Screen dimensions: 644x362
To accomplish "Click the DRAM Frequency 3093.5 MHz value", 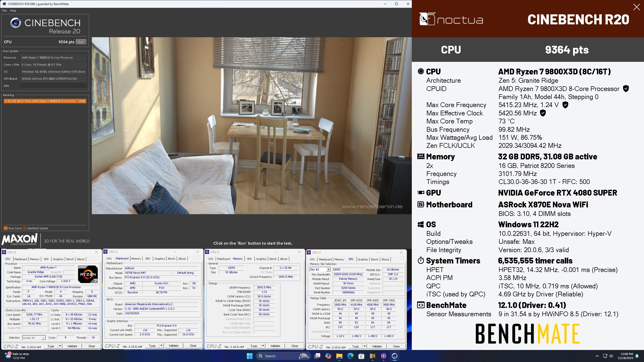I will pyautogui.click(x=264, y=287).
